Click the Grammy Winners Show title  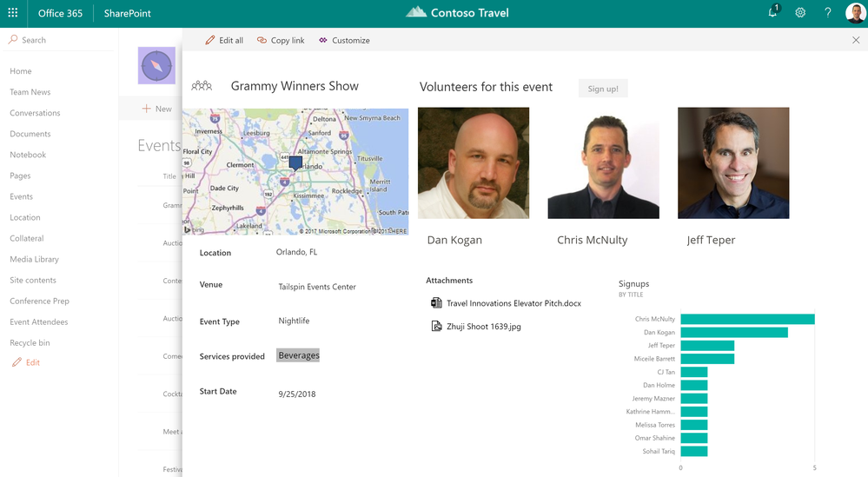[x=295, y=86]
